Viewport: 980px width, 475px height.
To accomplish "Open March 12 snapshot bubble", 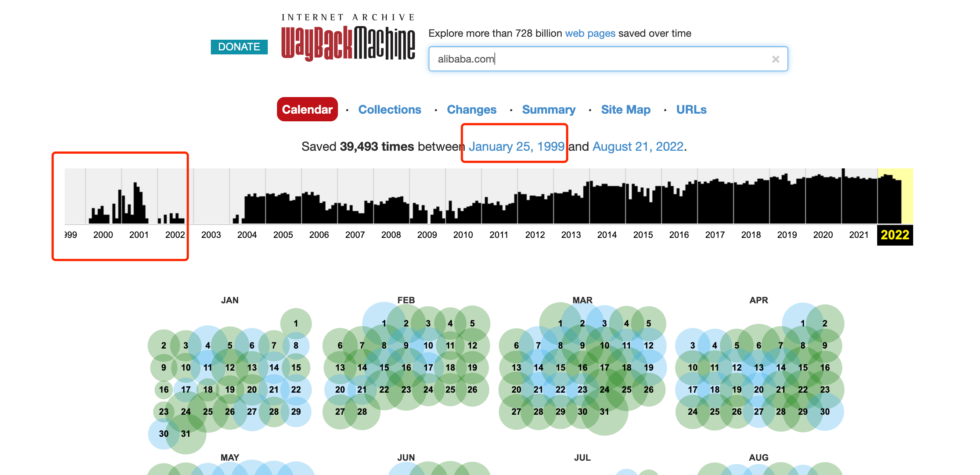I will (648, 346).
